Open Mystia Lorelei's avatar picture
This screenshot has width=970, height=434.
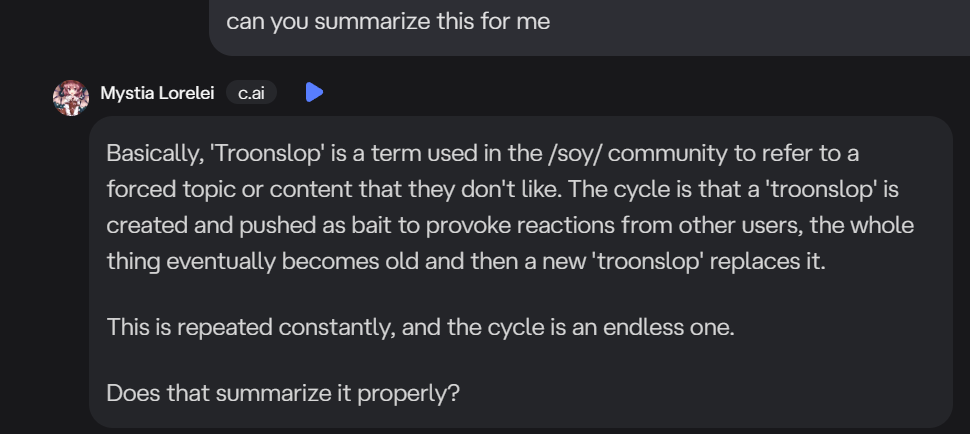point(71,97)
